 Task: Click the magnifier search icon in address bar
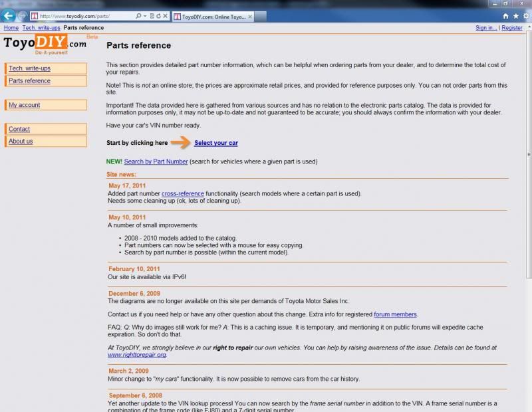pyautogui.click(x=138, y=16)
